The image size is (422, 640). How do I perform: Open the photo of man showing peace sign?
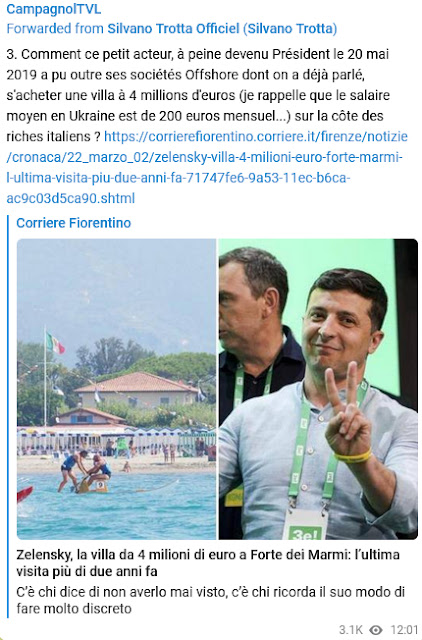(318, 389)
